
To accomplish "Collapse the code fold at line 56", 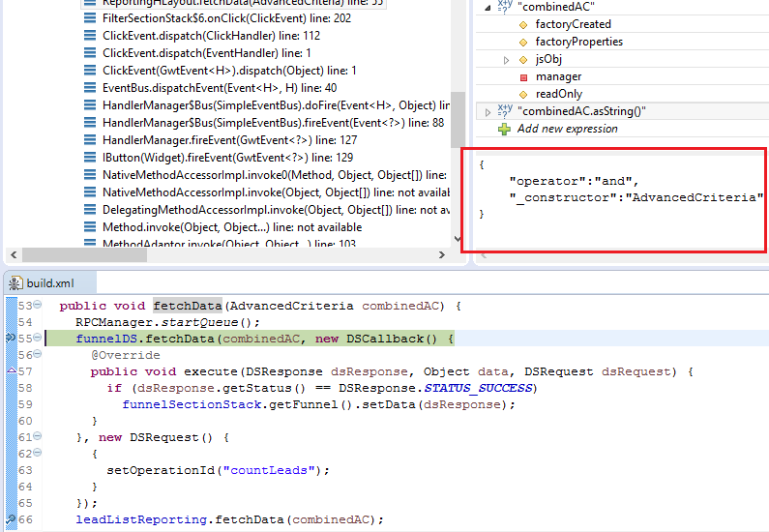I will click(37, 355).
